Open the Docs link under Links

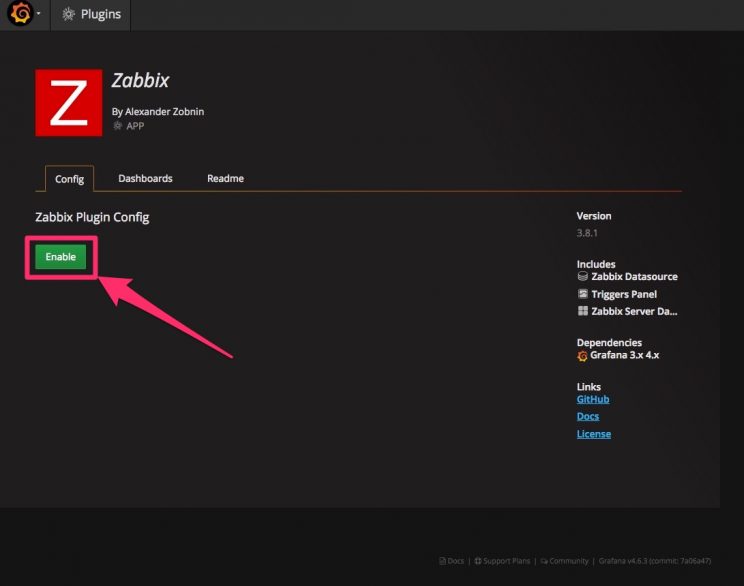[x=588, y=416]
